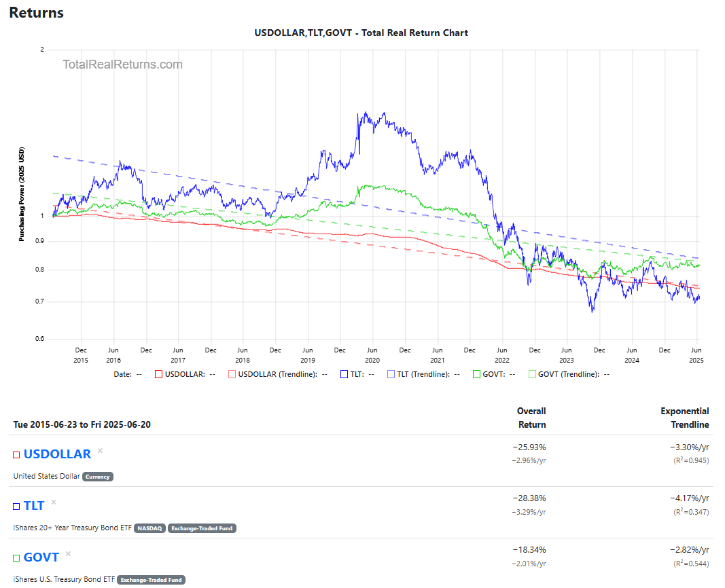Click the Currency badge under USDOLLAR
725x588 pixels.
click(x=98, y=477)
